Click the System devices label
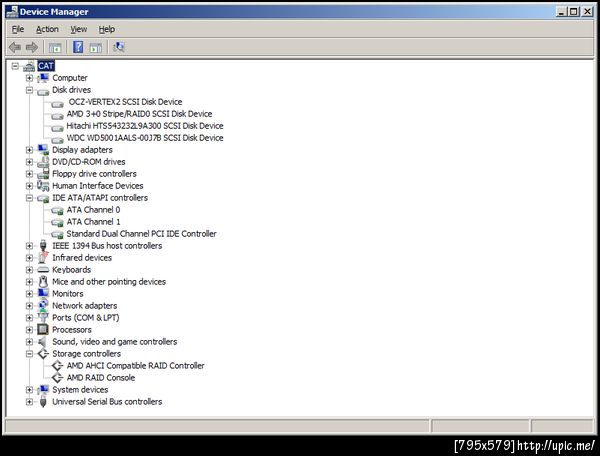 click(x=80, y=390)
